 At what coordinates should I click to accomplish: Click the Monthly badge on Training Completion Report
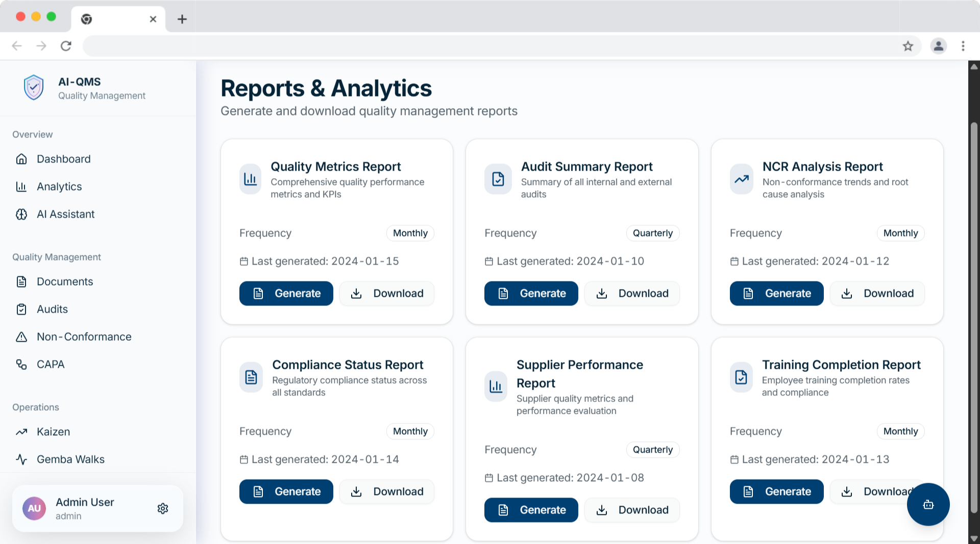pos(900,431)
